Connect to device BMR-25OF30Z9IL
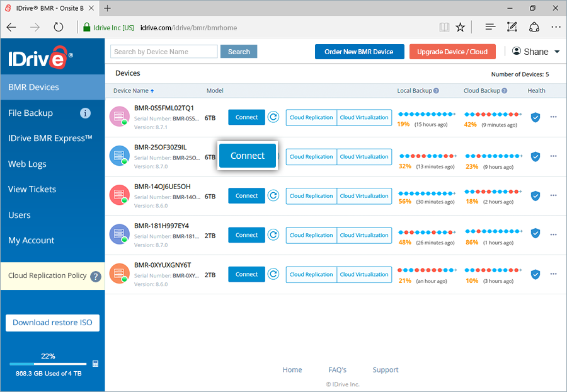The image size is (567, 392). [x=248, y=156]
